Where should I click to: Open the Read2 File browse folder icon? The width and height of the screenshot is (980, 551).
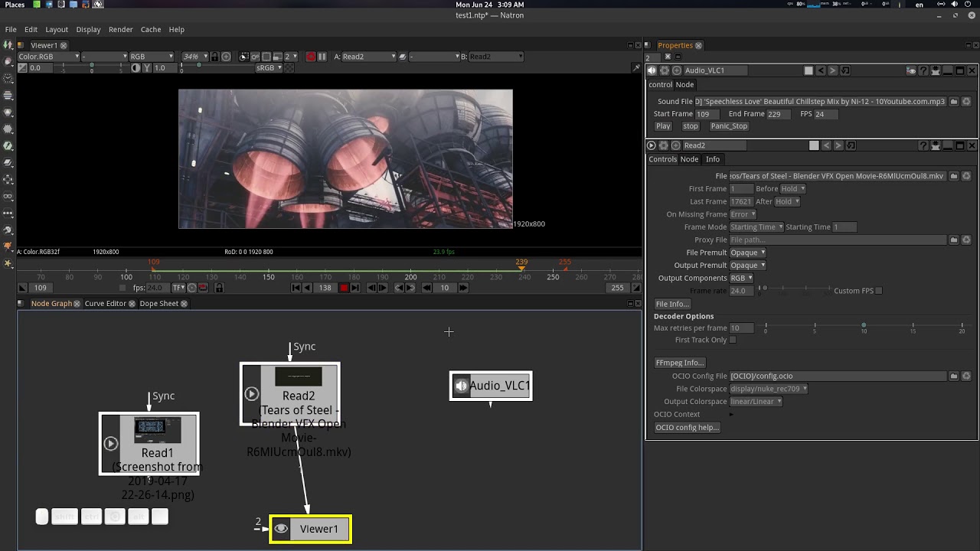click(954, 176)
